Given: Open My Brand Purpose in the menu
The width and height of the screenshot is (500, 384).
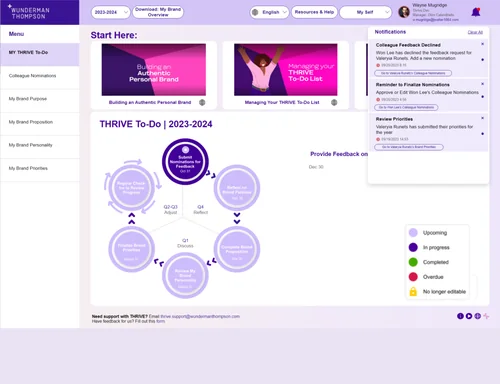Looking at the screenshot, I should [40, 101].
